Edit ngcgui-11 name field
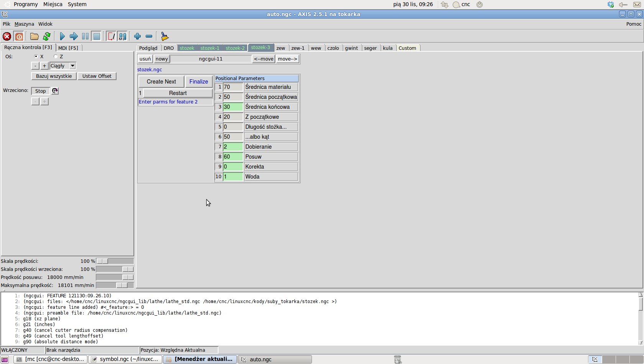 (211, 59)
